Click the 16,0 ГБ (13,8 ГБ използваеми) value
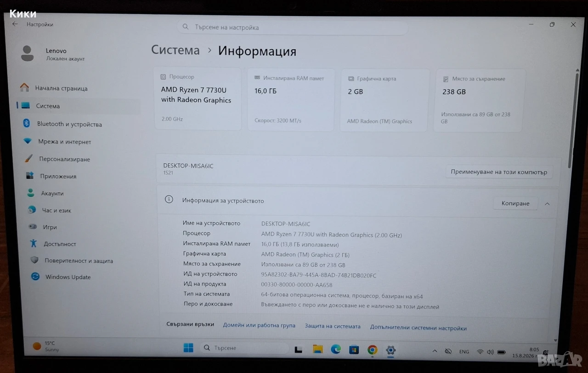588x373 pixels. (x=300, y=245)
